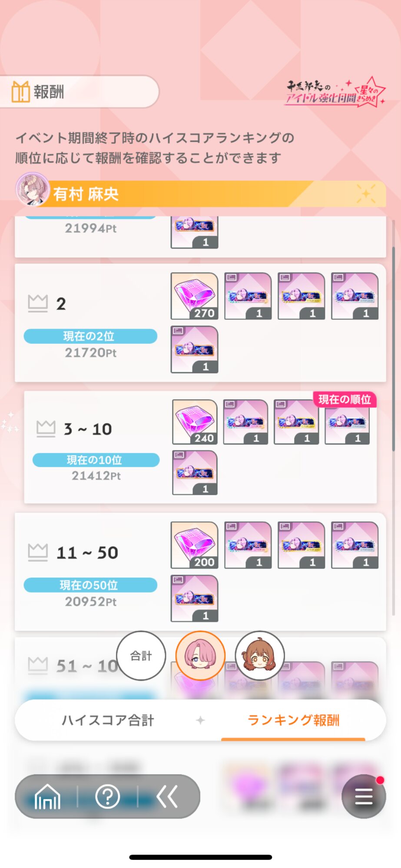
Task: Open the event logo banner at top right
Action: tap(335, 92)
